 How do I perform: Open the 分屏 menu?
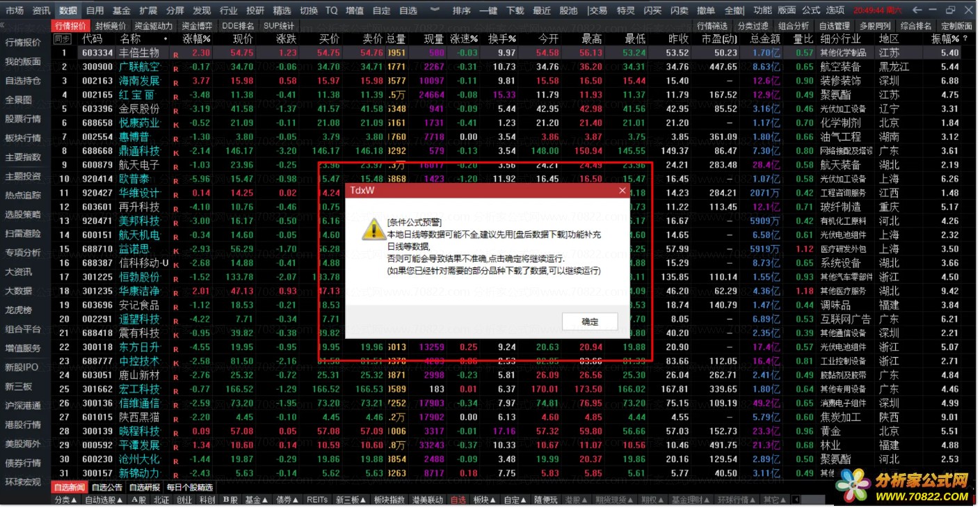(x=175, y=10)
